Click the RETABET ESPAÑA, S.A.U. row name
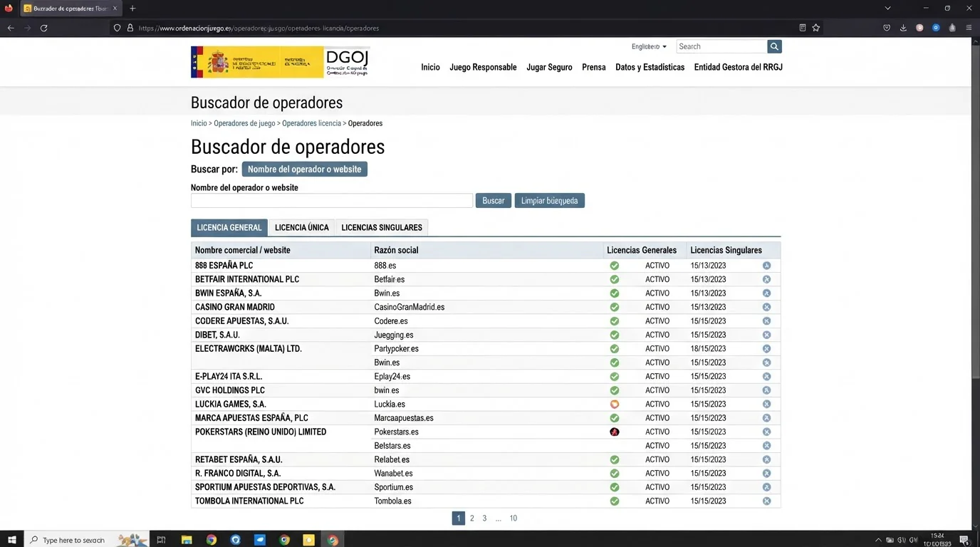 click(x=239, y=459)
